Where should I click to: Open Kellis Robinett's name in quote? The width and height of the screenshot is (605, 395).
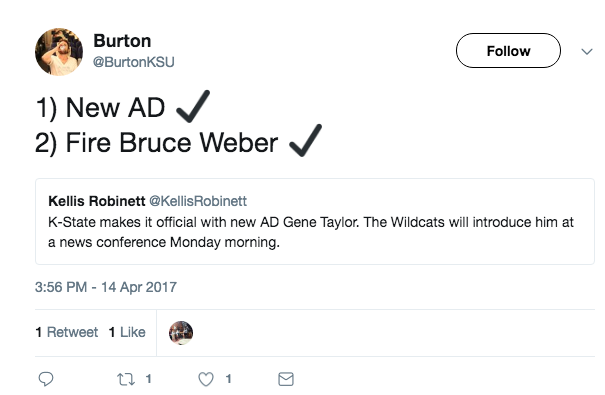pos(96,201)
